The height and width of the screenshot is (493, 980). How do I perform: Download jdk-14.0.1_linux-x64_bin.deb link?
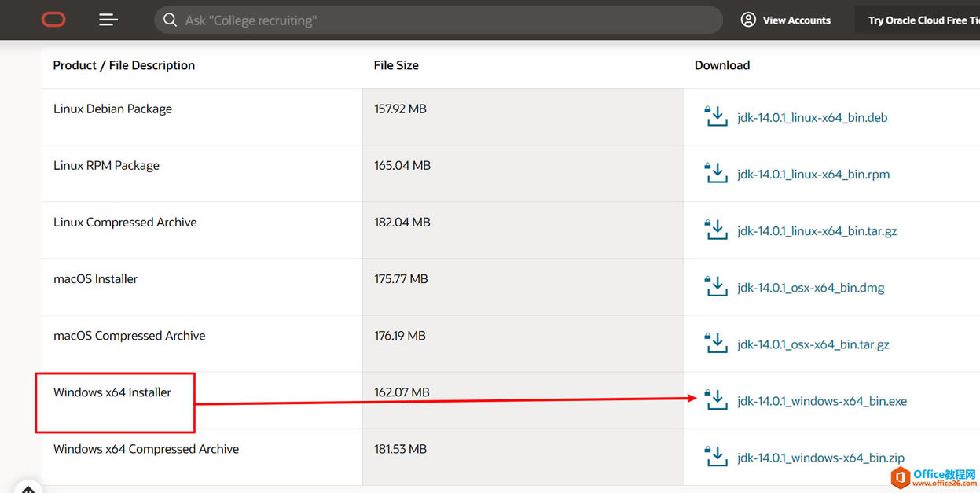tap(813, 118)
